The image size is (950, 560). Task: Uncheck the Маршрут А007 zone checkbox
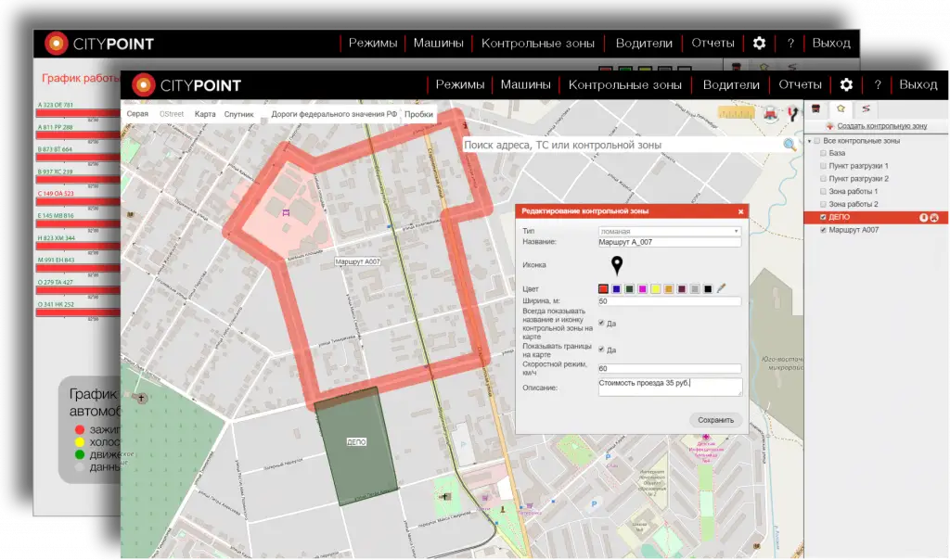[x=823, y=230]
